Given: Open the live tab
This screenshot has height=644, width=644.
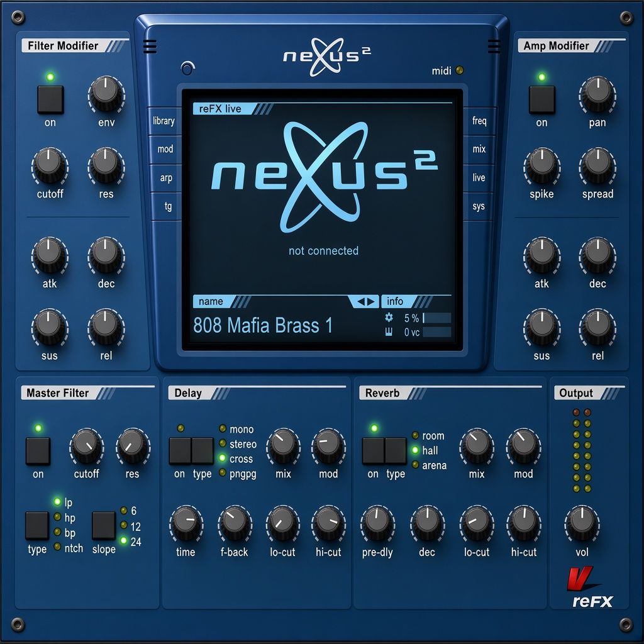Looking at the screenshot, I should [479, 178].
